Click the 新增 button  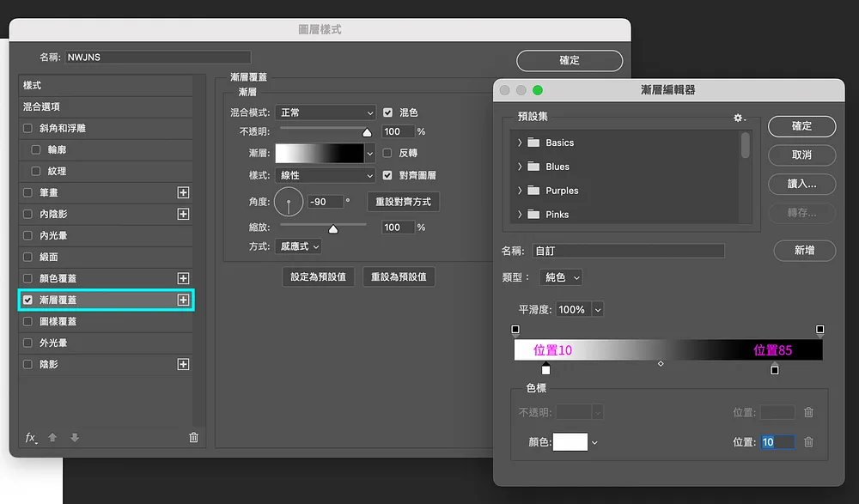(x=804, y=251)
